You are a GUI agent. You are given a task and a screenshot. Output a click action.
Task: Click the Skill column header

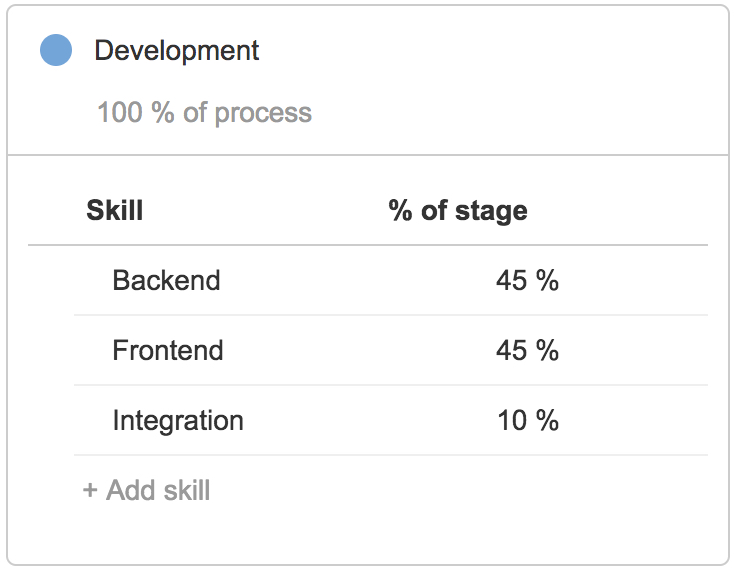[115, 210]
